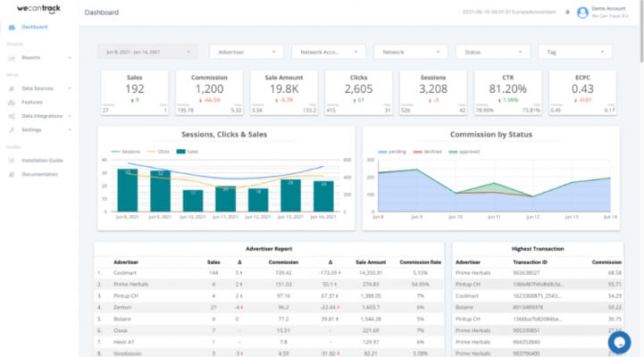This screenshot has height=357, width=644.
Task: Toggle the Clicks series in chart legend
Action: [x=158, y=152]
